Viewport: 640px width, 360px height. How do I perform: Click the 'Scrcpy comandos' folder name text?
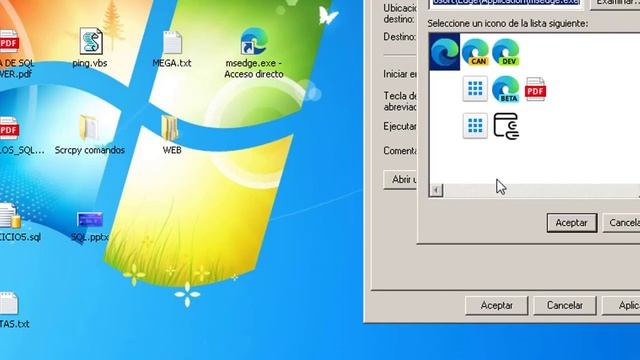[x=90, y=150]
